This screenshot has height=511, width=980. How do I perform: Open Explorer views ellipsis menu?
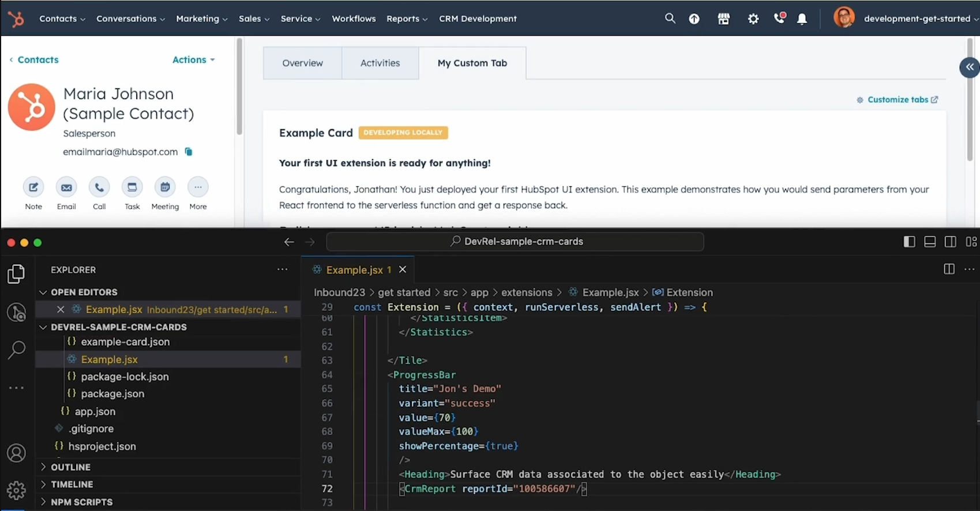tap(282, 269)
